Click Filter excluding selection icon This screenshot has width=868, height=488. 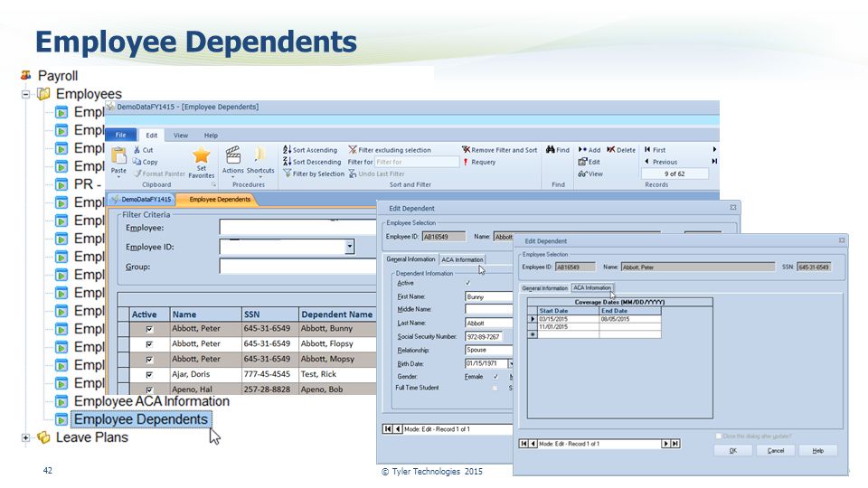(353, 150)
